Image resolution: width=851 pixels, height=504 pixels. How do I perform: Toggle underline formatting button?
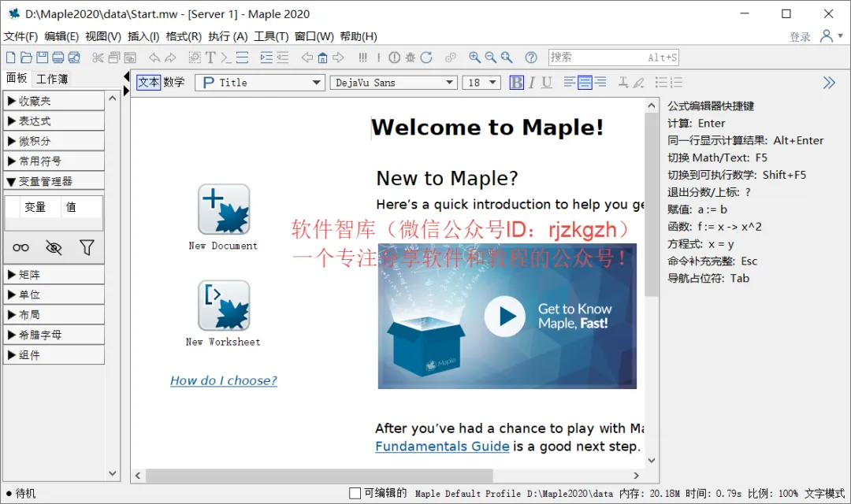(547, 83)
